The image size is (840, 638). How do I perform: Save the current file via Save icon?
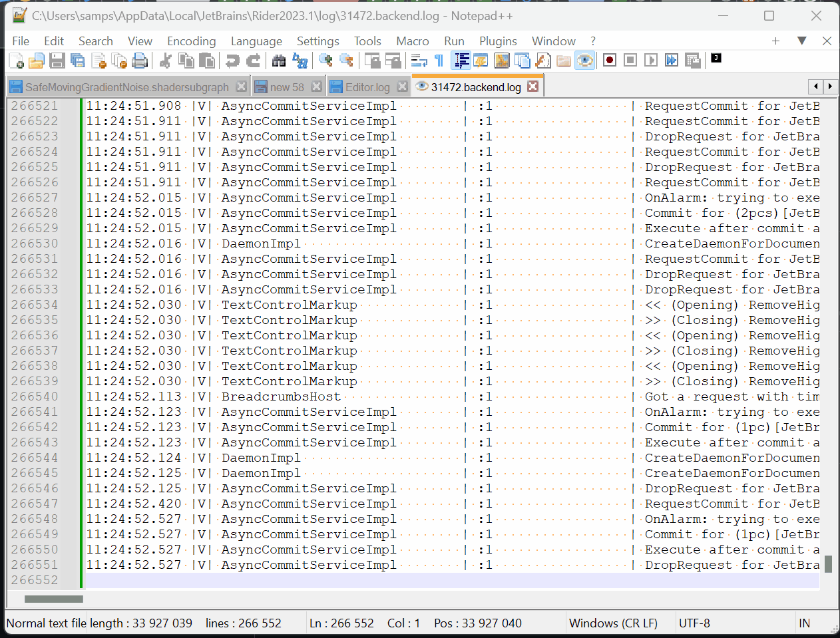coord(57,60)
